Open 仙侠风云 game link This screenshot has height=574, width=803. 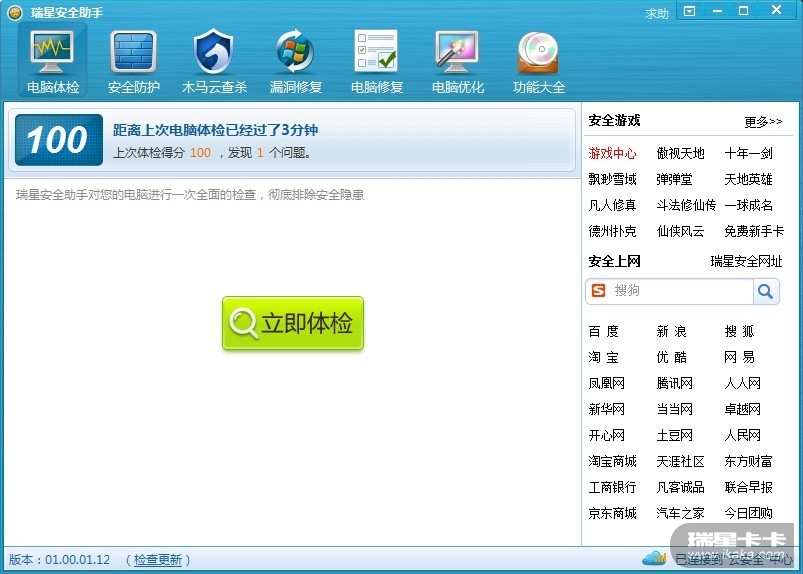(681, 231)
